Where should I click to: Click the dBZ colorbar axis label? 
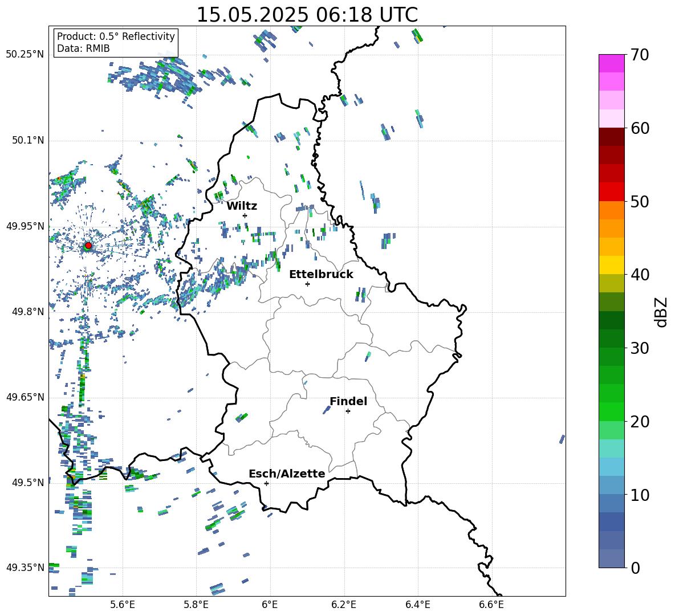(661, 312)
